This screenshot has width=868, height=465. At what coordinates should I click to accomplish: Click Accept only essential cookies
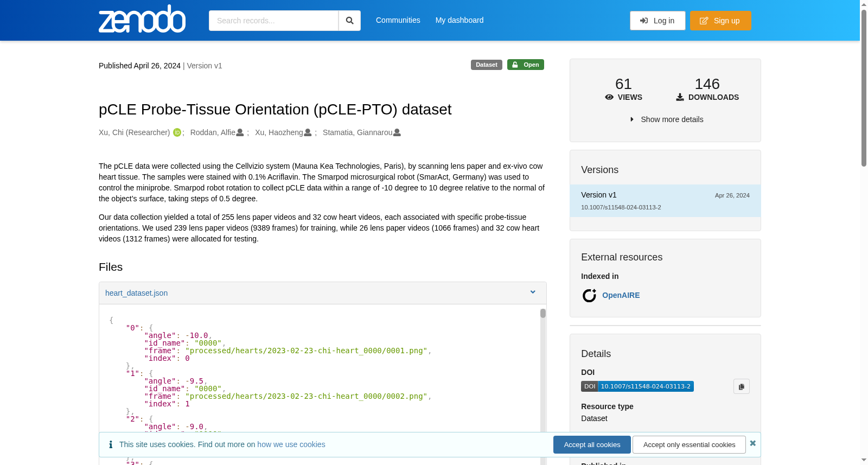pyautogui.click(x=689, y=444)
